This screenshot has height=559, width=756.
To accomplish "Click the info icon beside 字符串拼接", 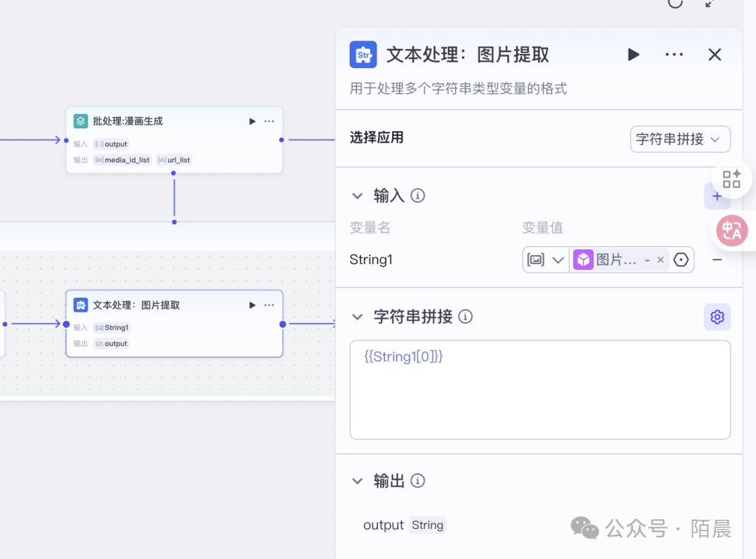I will [x=465, y=317].
